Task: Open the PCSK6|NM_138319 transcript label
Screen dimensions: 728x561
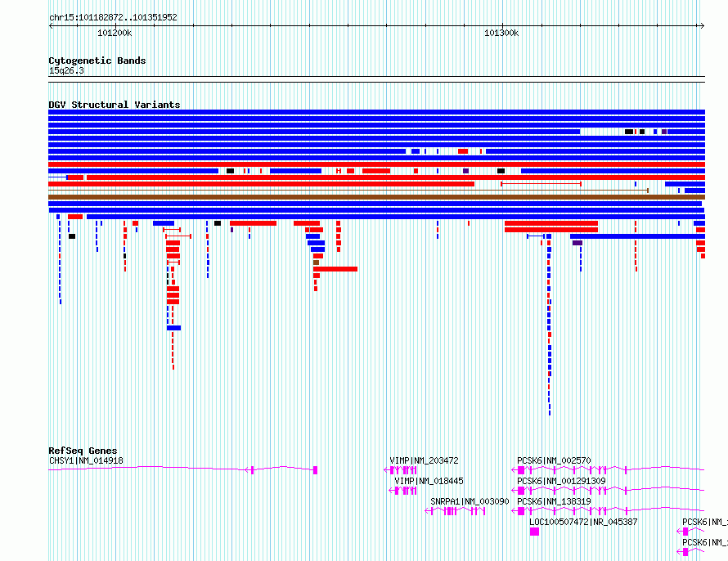Action: [x=554, y=501]
